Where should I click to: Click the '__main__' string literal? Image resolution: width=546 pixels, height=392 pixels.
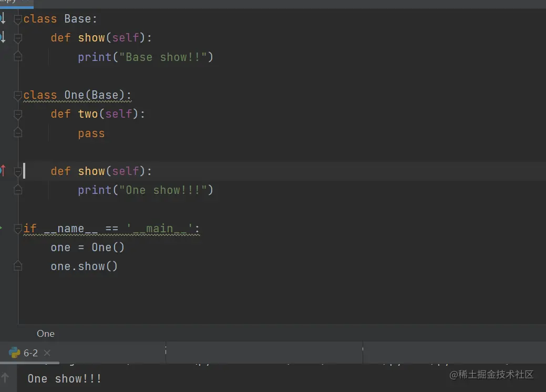click(159, 229)
